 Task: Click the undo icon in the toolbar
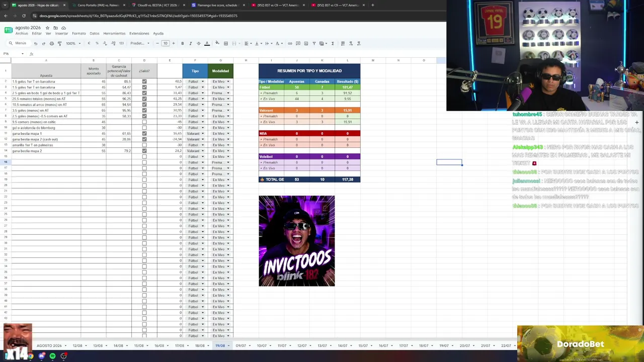pos(35,43)
